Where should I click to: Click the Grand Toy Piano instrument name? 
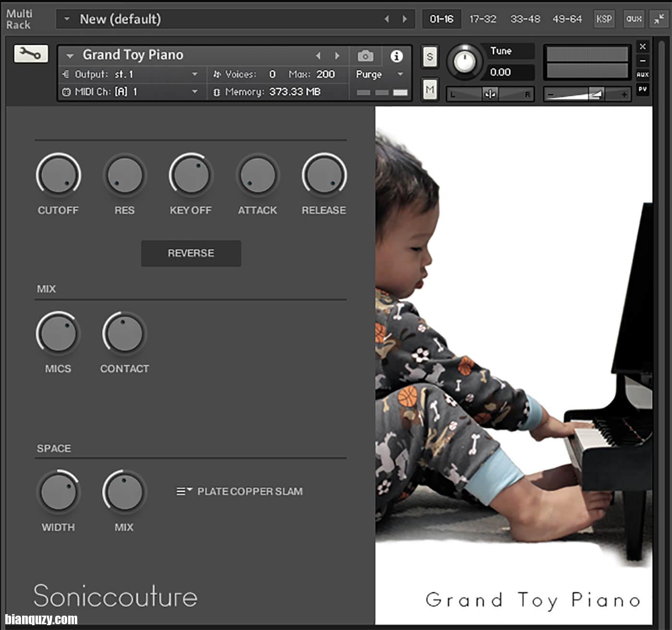pyautogui.click(x=133, y=55)
